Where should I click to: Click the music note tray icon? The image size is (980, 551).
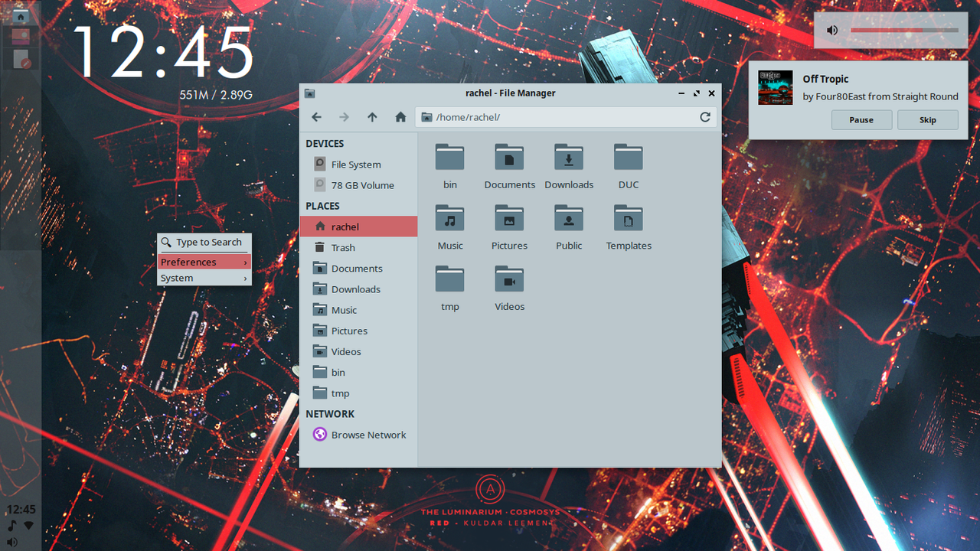pyautogui.click(x=11, y=526)
